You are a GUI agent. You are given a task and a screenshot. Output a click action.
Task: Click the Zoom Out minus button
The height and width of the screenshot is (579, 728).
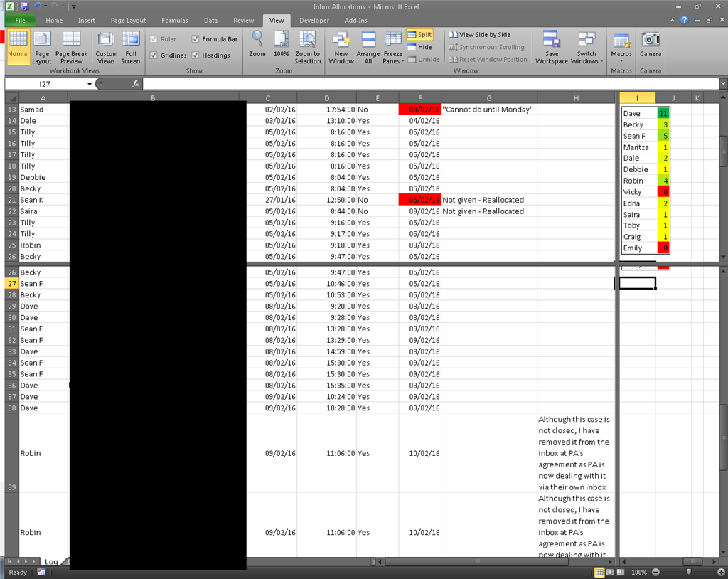coord(655,572)
